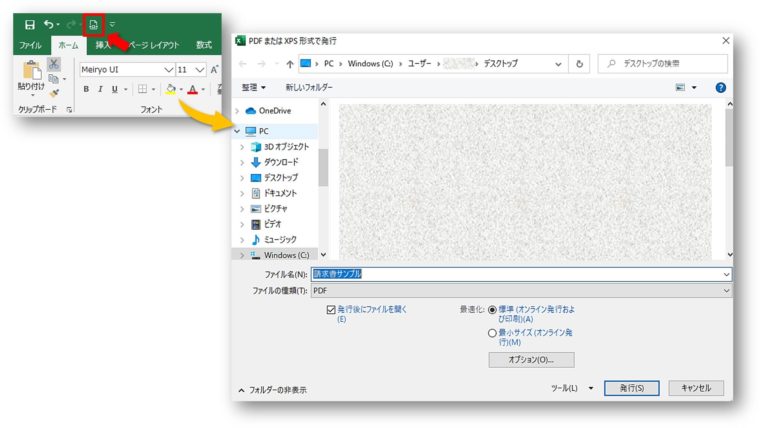Click the 新しいフォルダー button
The image size is (760, 428).
309,88
